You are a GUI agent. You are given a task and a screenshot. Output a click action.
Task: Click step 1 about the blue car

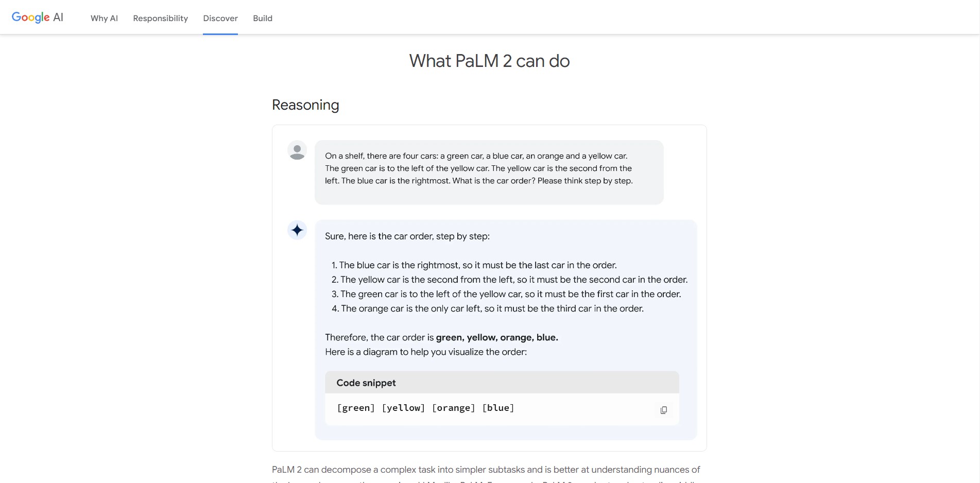coord(474,265)
